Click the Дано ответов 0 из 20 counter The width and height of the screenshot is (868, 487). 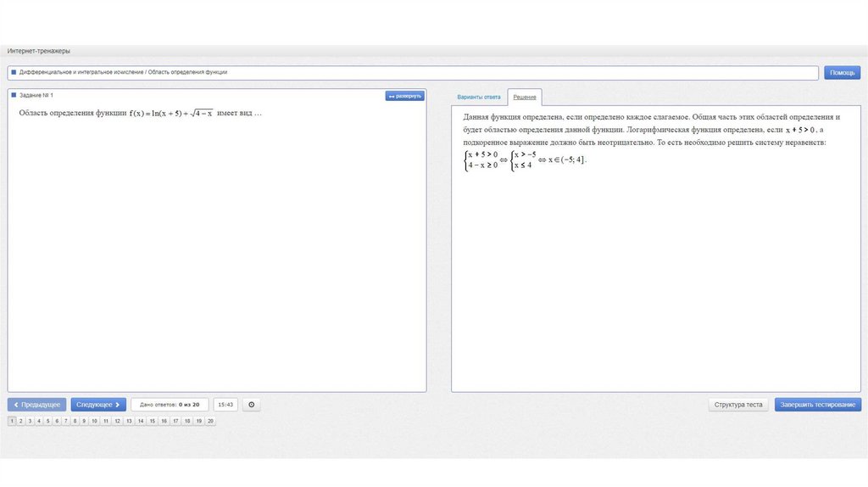(x=170, y=405)
